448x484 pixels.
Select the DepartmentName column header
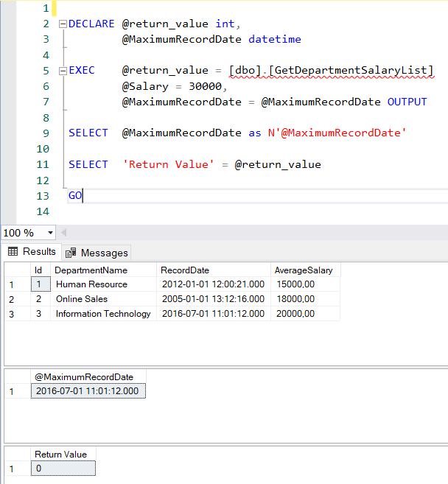[103, 270]
